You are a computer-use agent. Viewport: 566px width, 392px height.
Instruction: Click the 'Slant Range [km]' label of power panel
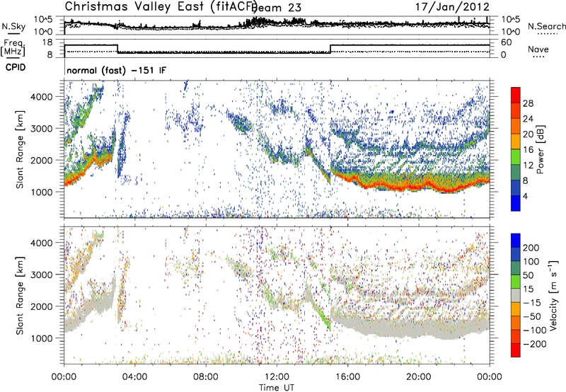[20, 149]
